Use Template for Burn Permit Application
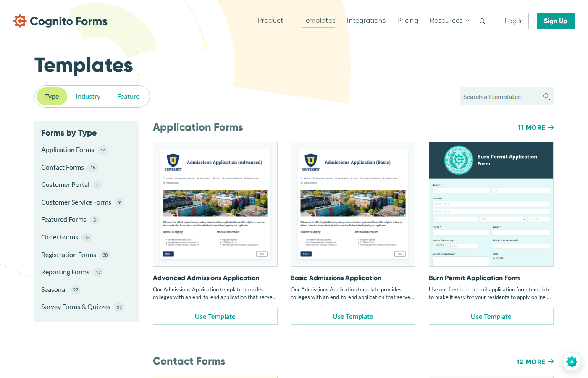588x378 pixels. pos(491,316)
